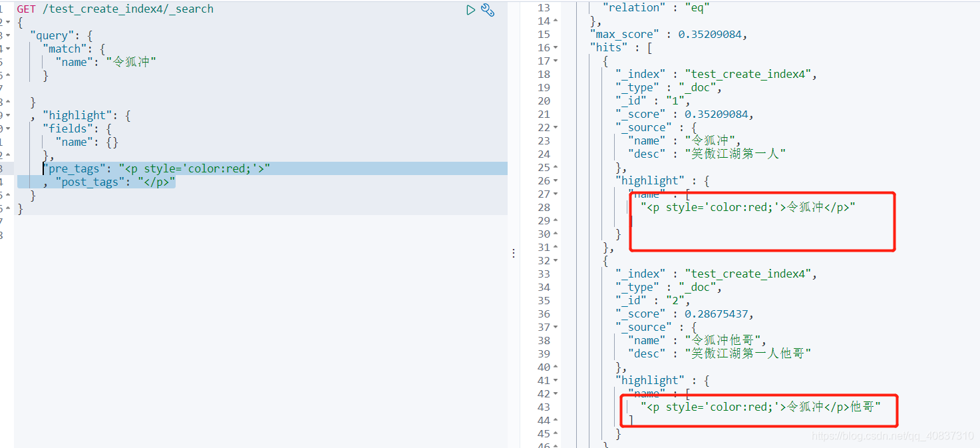Click the fold-end arrow on line 40
Screen dimensions: 980x448
pos(556,367)
